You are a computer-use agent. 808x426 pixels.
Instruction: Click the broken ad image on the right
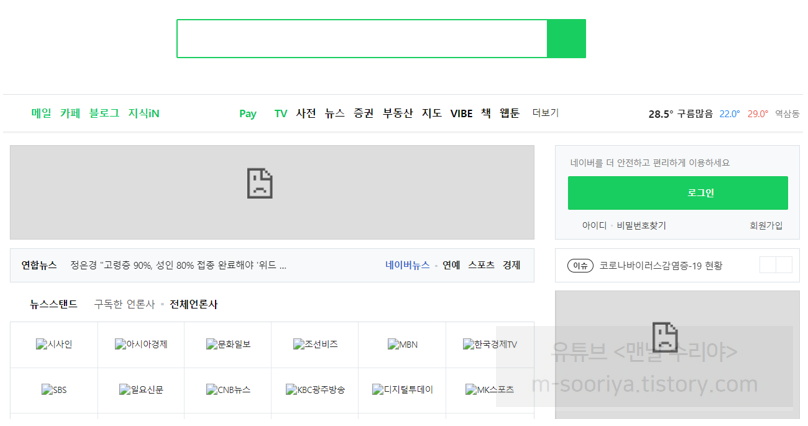click(x=677, y=355)
